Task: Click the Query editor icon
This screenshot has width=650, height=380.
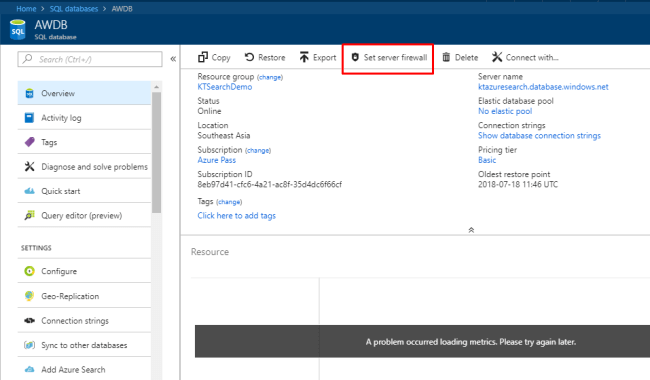Action: (29, 215)
